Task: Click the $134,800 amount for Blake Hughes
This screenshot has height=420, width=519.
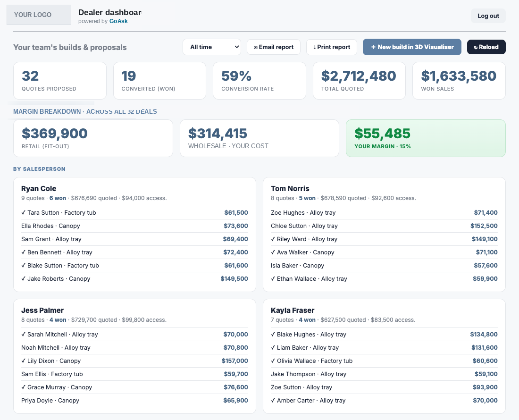Action: (x=484, y=335)
